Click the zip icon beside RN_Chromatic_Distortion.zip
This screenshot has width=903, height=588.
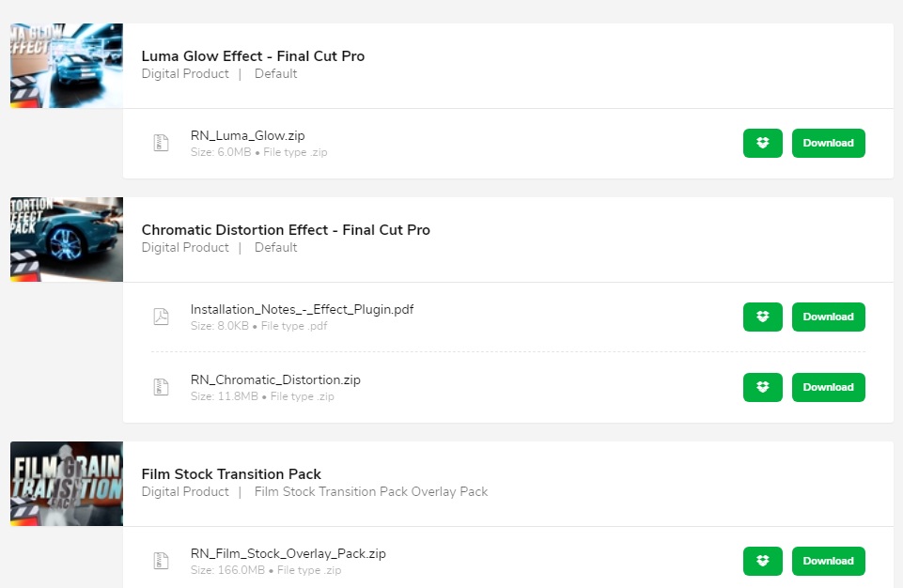click(x=162, y=387)
